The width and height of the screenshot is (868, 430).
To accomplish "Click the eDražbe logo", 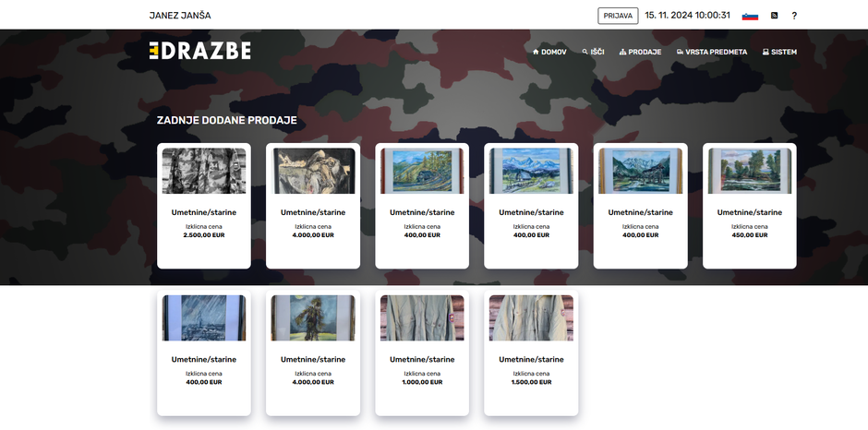I will pos(199,52).
